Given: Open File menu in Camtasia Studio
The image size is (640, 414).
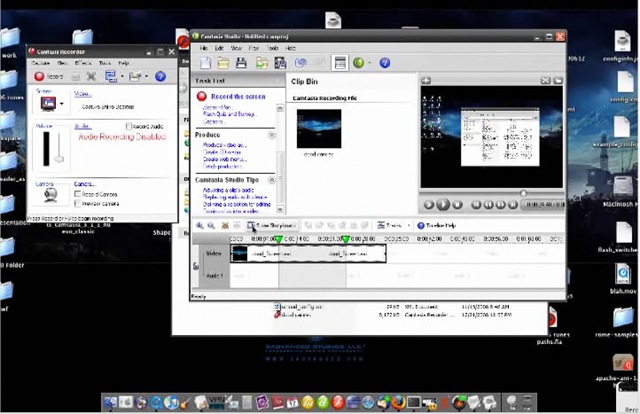Looking at the screenshot, I should click(x=204, y=48).
